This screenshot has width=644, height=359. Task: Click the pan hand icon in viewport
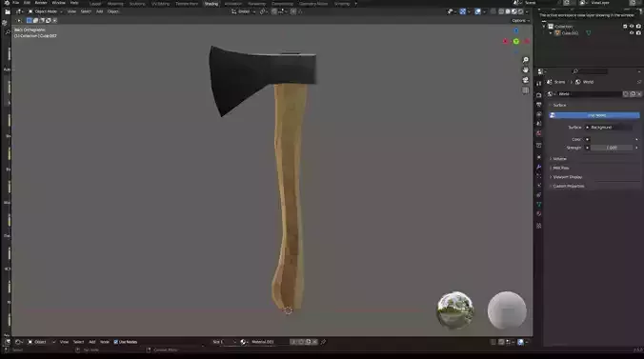[525, 70]
